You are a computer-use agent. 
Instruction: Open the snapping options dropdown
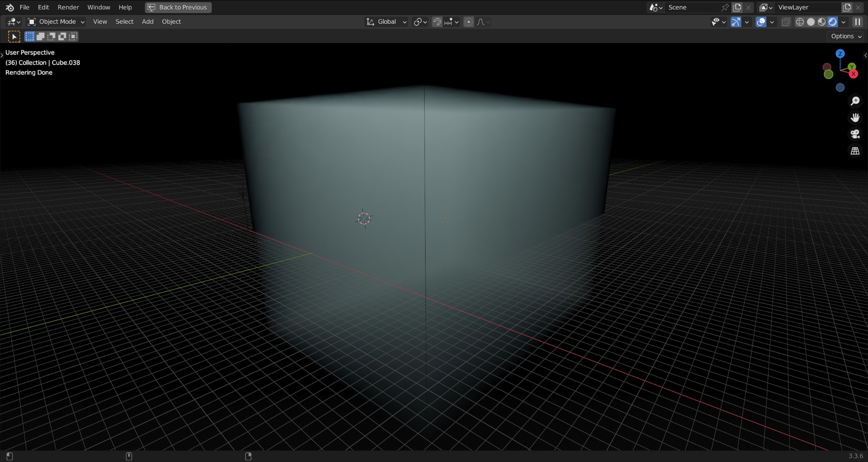451,22
